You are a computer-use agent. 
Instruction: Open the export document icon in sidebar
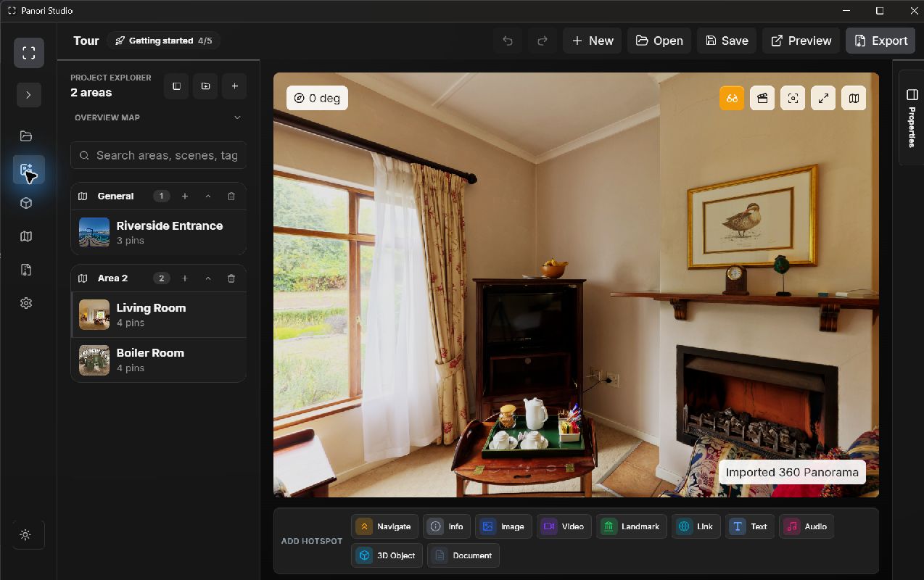[x=26, y=270]
